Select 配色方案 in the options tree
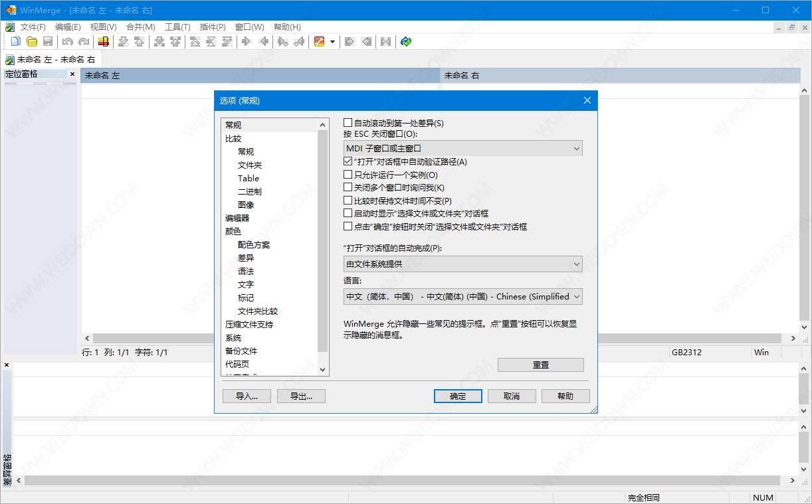 click(254, 244)
